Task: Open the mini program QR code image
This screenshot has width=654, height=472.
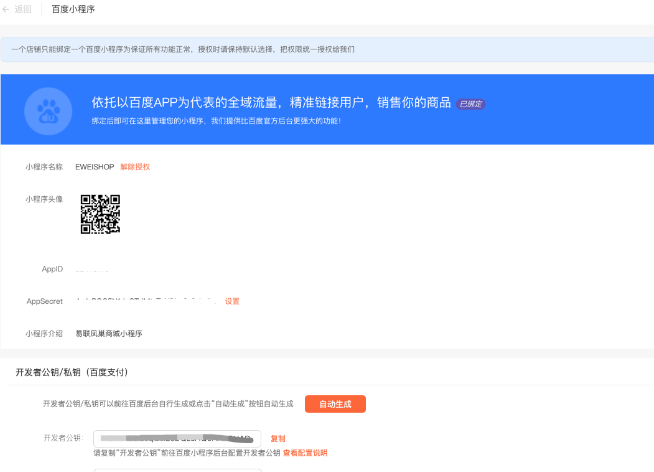Action: point(100,214)
